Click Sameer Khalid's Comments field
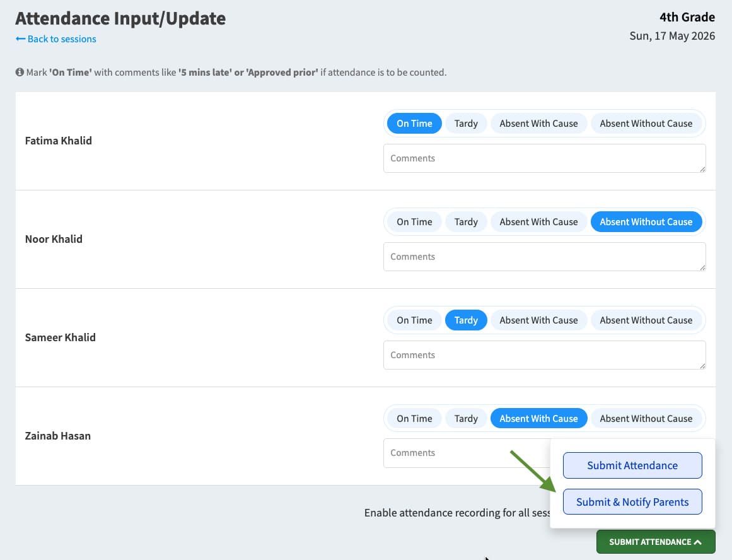The width and height of the screenshot is (732, 560). click(x=544, y=355)
